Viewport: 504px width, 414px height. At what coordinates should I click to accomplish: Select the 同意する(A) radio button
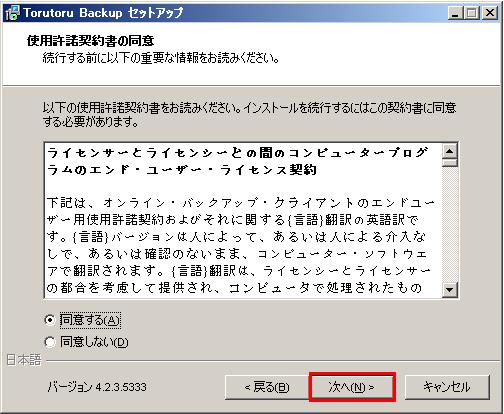pos(50,320)
